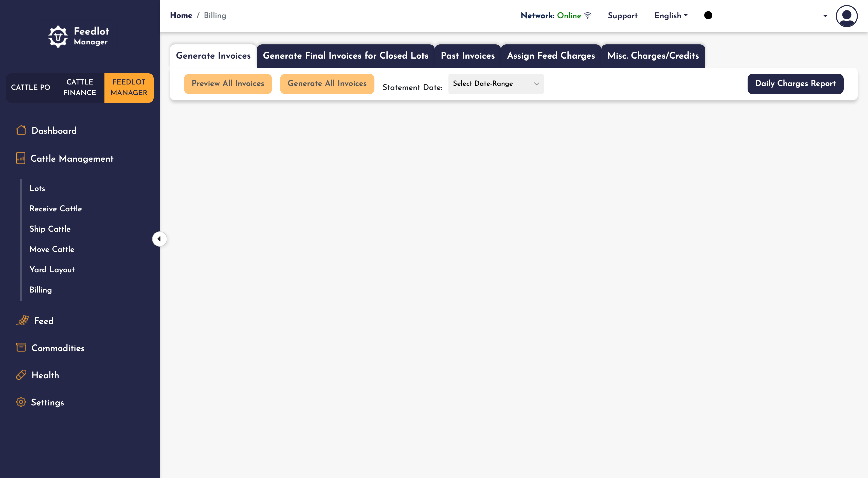Open Generate Final Invoices for Closed Lots tab
Viewport: 868px width, 478px height.
[x=346, y=56]
